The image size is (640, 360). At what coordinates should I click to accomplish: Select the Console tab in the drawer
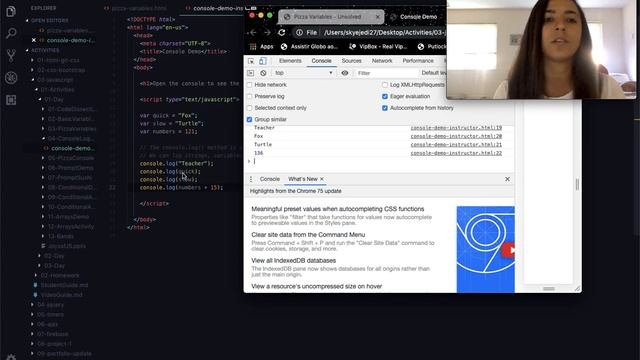pyautogui.click(x=270, y=179)
